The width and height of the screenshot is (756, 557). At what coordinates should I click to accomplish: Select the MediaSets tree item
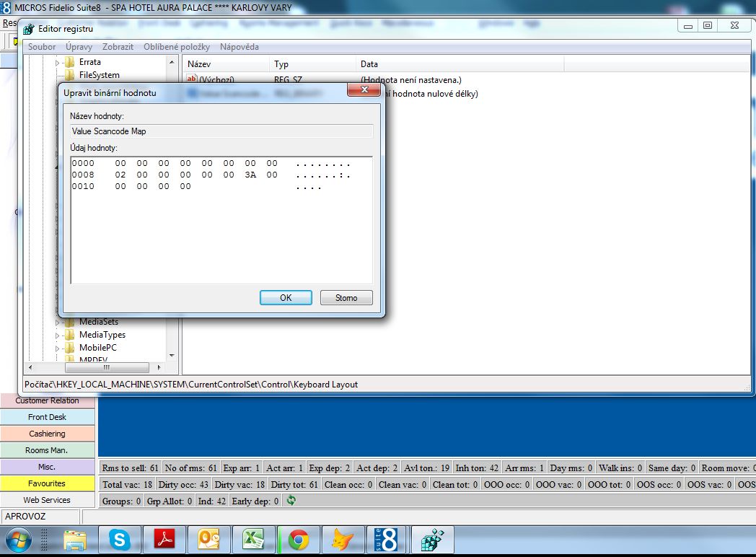pos(99,322)
